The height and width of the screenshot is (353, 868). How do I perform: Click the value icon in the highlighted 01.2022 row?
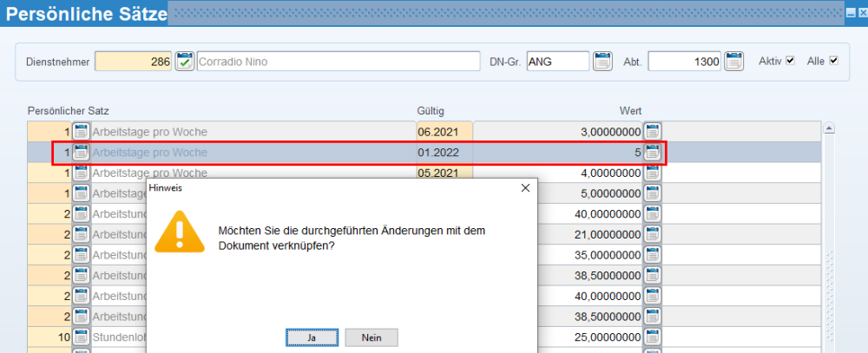652,153
